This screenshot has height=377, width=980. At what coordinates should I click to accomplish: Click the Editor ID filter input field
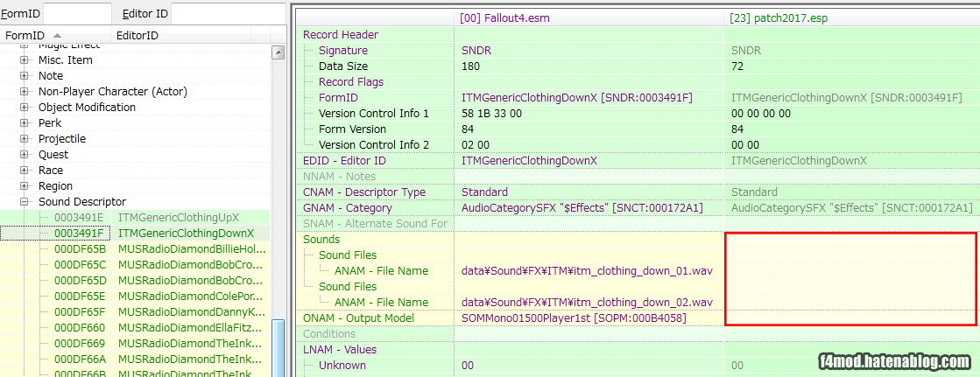(229, 12)
